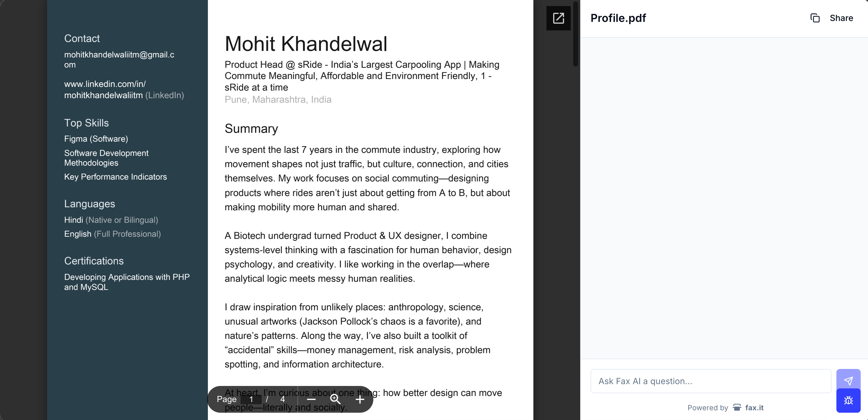Click the Summary section heading

click(x=251, y=129)
